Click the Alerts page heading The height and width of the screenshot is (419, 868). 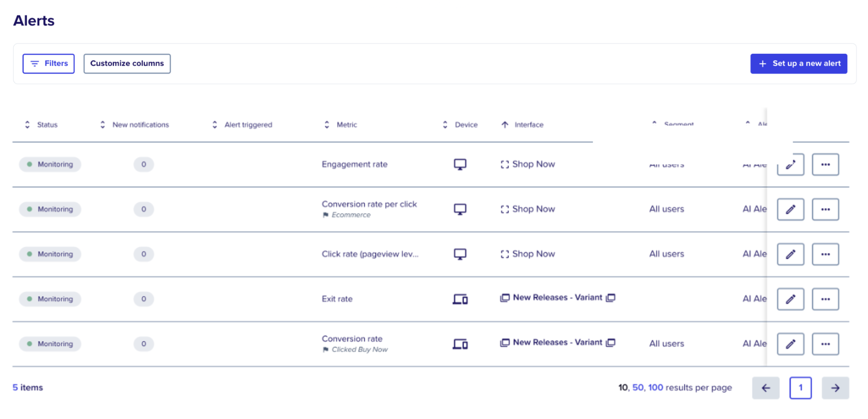pyautogui.click(x=34, y=21)
